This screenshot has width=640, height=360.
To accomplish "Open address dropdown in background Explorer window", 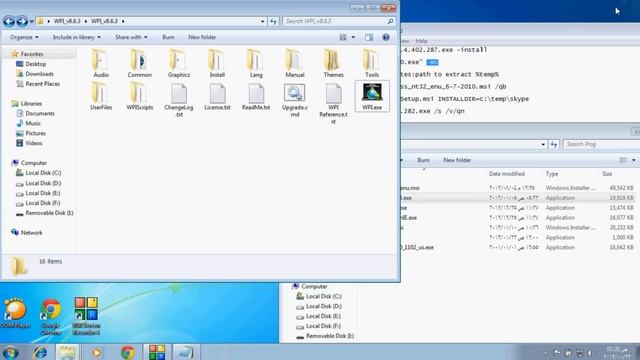I will pyautogui.click(x=543, y=144).
